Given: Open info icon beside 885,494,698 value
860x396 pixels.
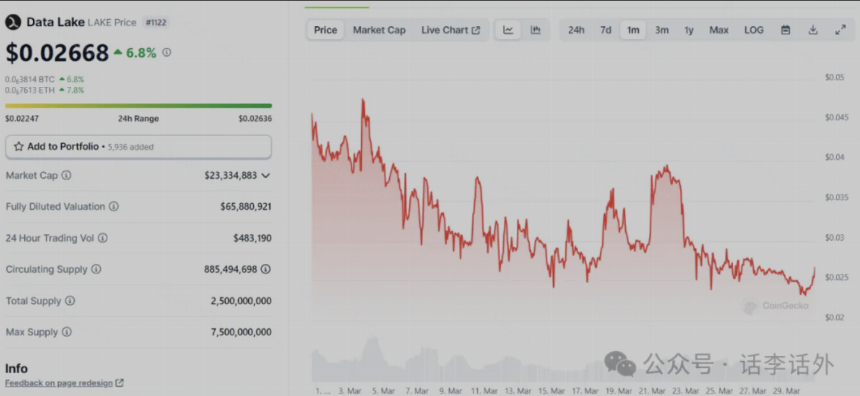Looking at the screenshot, I should [265, 269].
